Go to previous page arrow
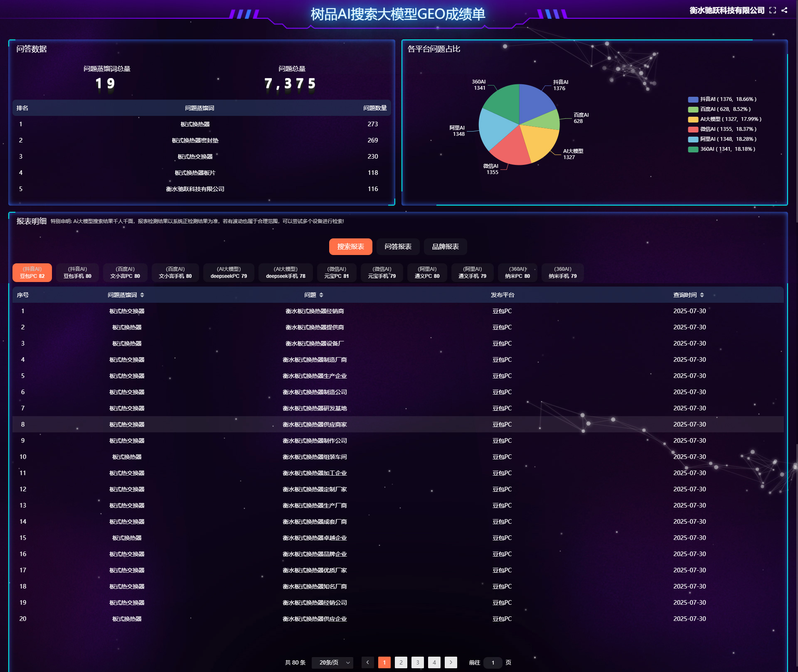Viewport: 798px width, 672px height. click(367, 662)
